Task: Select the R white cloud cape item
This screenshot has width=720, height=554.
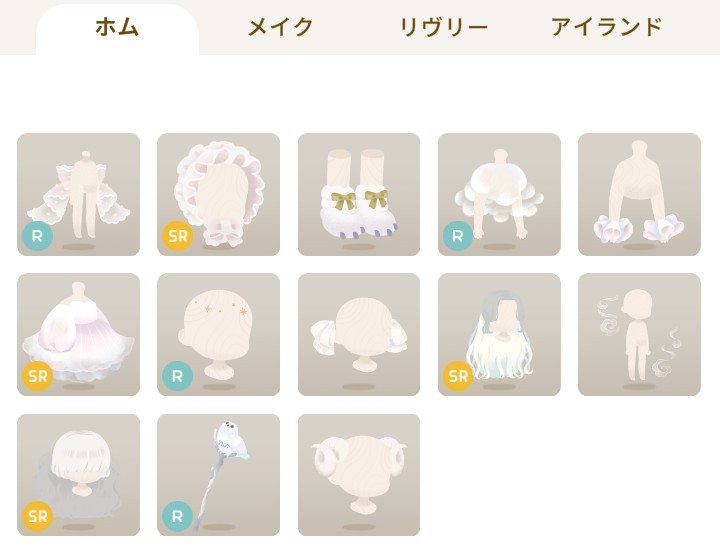Action: click(x=500, y=194)
